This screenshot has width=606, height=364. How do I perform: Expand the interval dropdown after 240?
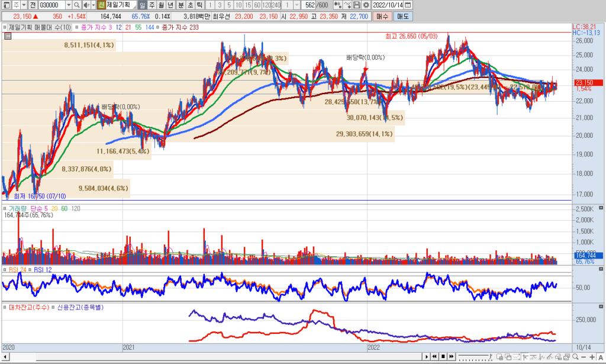pos(298,5)
